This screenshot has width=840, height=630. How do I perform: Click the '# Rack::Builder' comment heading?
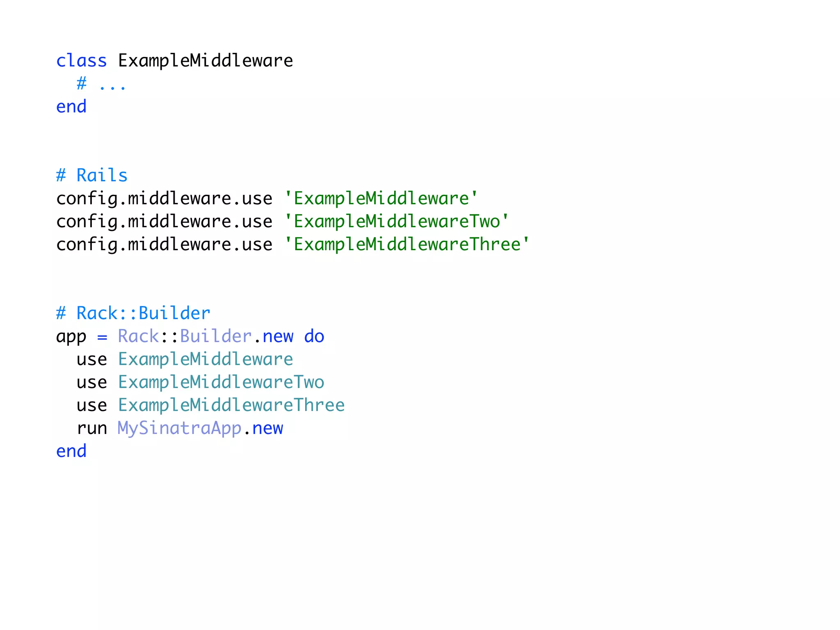point(133,313)
